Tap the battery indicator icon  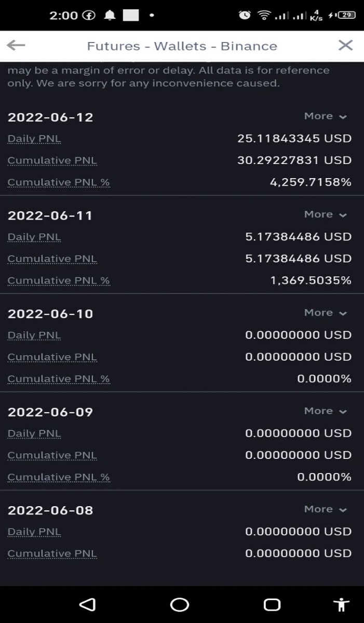pyautogui.click(x=346, y=15)
